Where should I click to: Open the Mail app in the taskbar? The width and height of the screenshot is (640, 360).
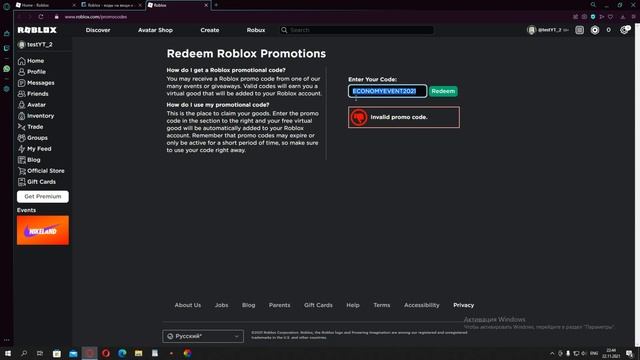tap(73, 353)
